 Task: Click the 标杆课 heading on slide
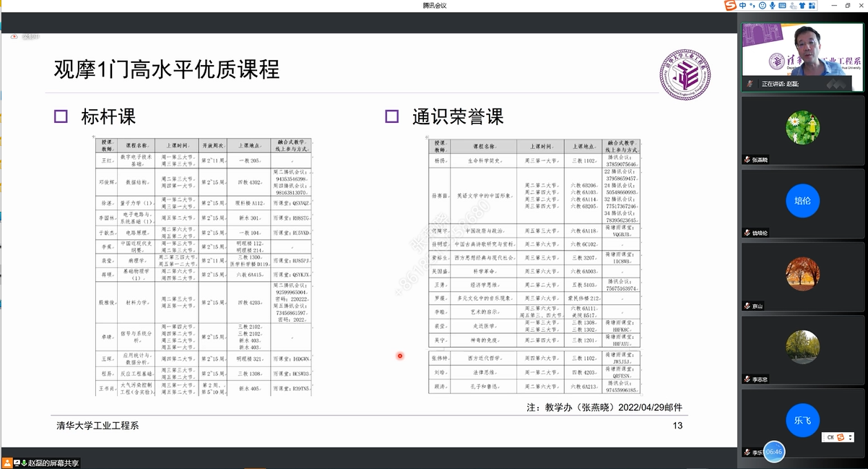(108, 116)
